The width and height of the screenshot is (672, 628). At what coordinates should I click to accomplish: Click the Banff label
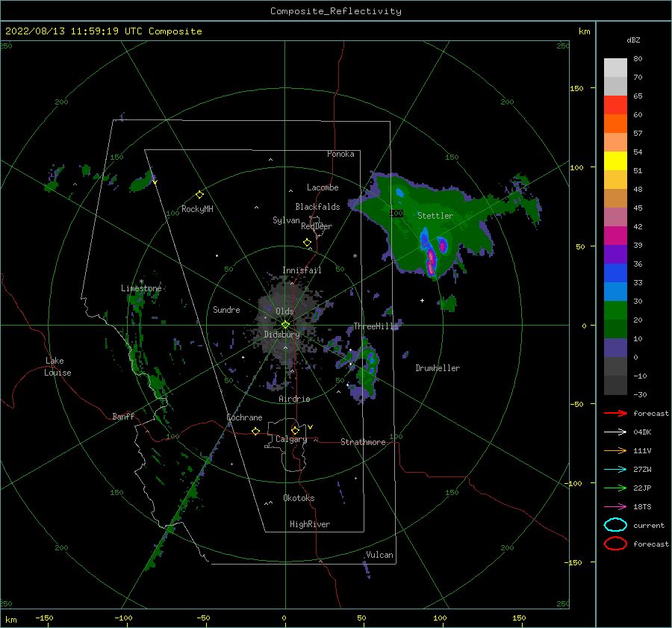(x=123, y=416)
